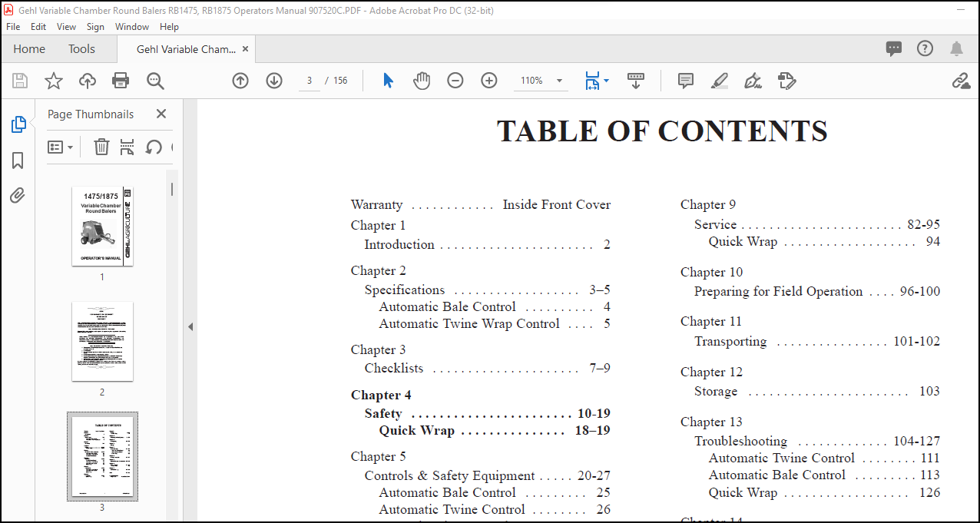This screenshot has height=523, width=980.
Task: Select the Gehl Variable Cham... document tab
Action: point(186,48)
